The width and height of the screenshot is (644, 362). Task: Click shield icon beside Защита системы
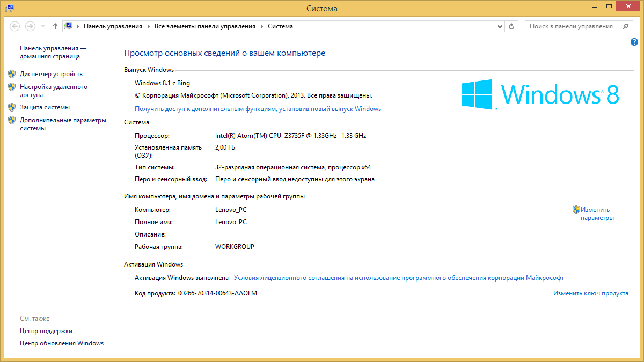pos(12,107)
